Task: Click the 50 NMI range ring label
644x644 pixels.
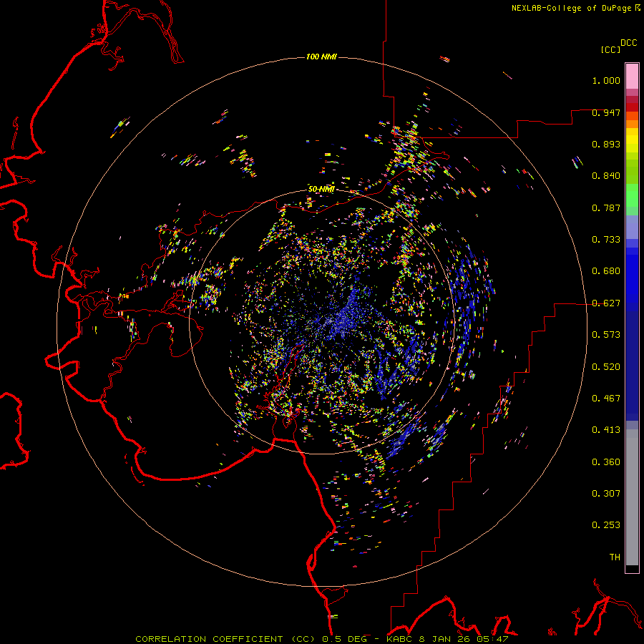Action: coord(321,189)
